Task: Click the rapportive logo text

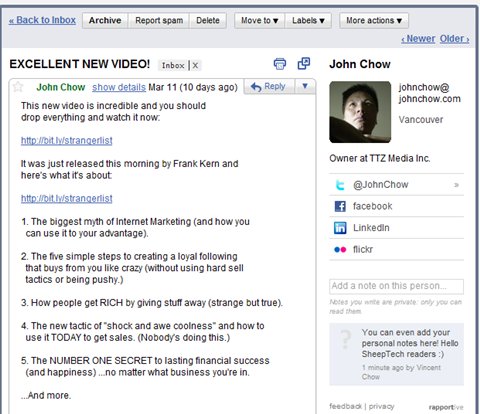Action: click(446, 407)
